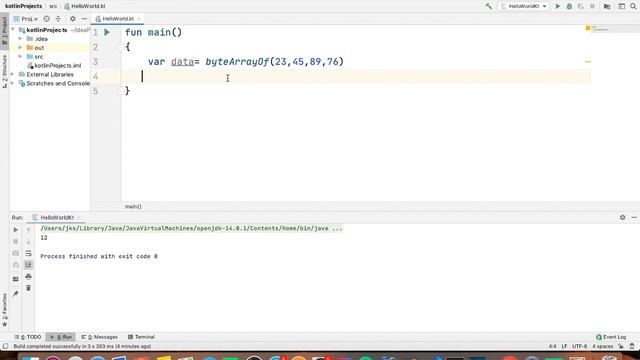Viewport: 640px width, 360px height.
Task: Clear console with trash icon
Action: tap(28, 288)
